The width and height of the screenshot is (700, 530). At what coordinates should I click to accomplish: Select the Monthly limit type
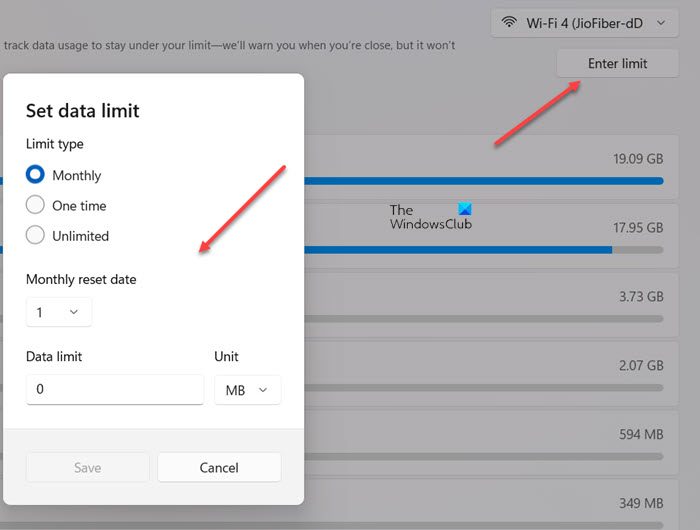point(36,175)
